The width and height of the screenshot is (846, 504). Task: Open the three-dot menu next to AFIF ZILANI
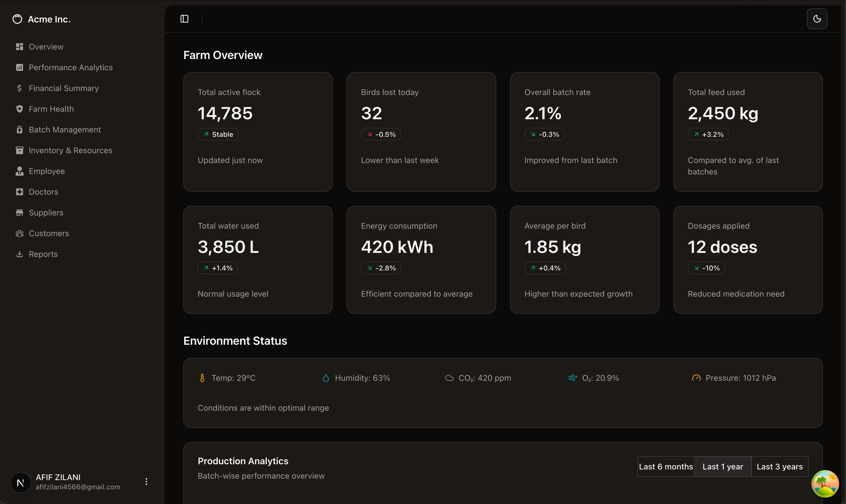pos(146,481)
